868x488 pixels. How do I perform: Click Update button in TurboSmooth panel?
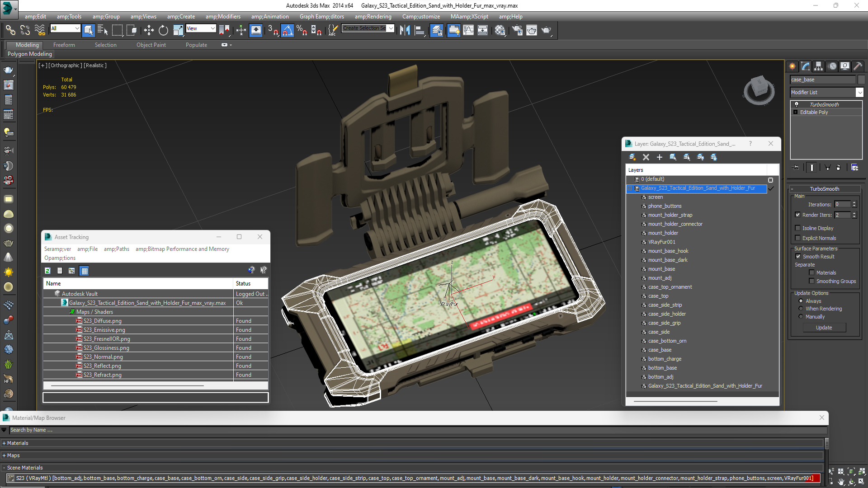click(x=825, y=327)
